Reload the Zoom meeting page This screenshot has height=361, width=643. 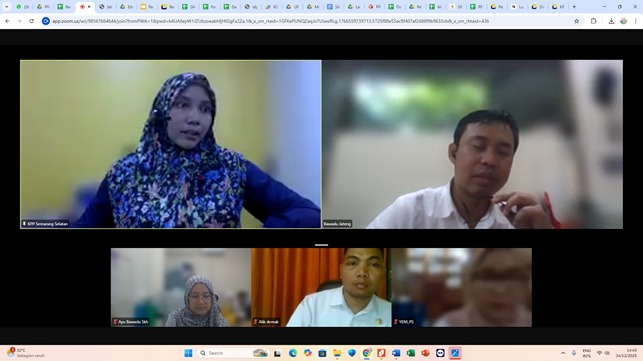(32, 21)
